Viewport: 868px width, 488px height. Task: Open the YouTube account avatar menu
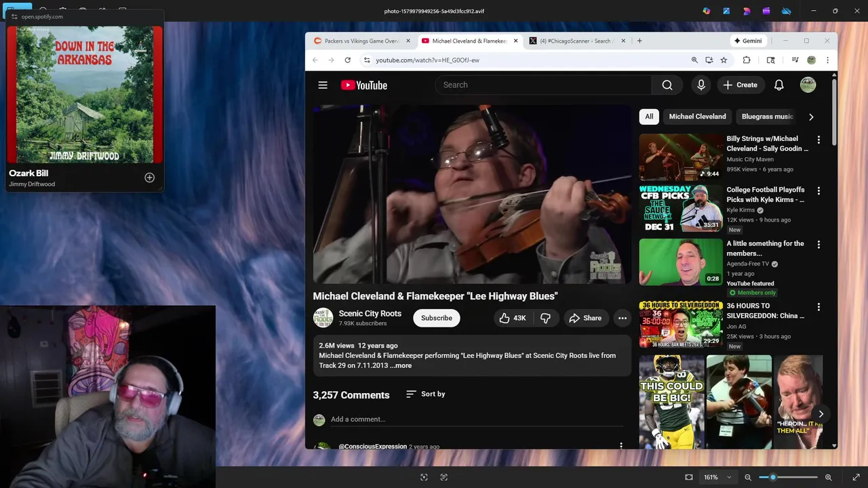click(808, 85)
